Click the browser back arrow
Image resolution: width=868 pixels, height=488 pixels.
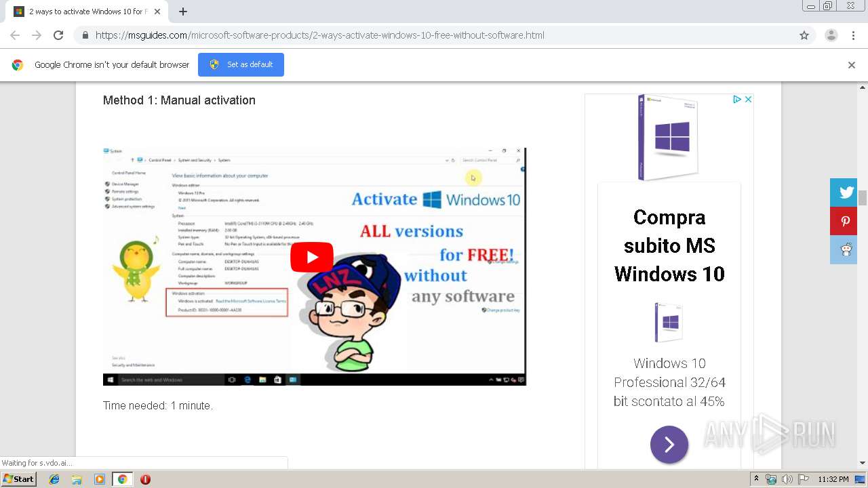[x=15, y=35]
